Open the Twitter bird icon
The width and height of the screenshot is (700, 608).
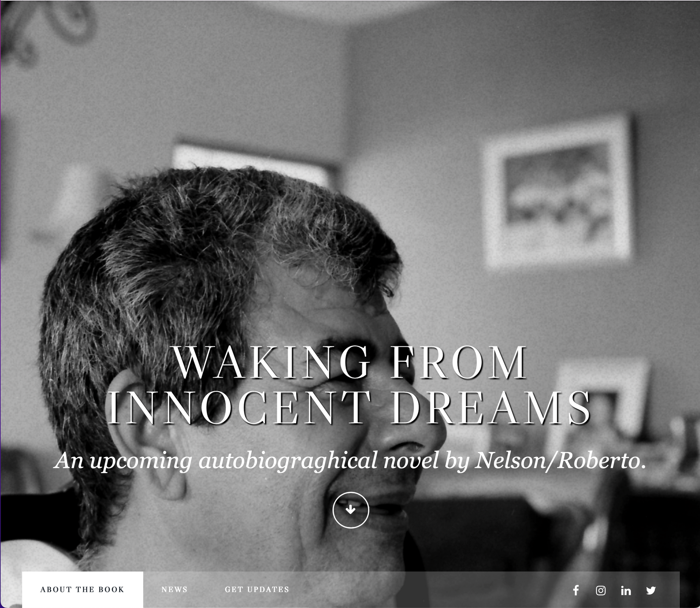pyautogui.click(x=651, y=591)
